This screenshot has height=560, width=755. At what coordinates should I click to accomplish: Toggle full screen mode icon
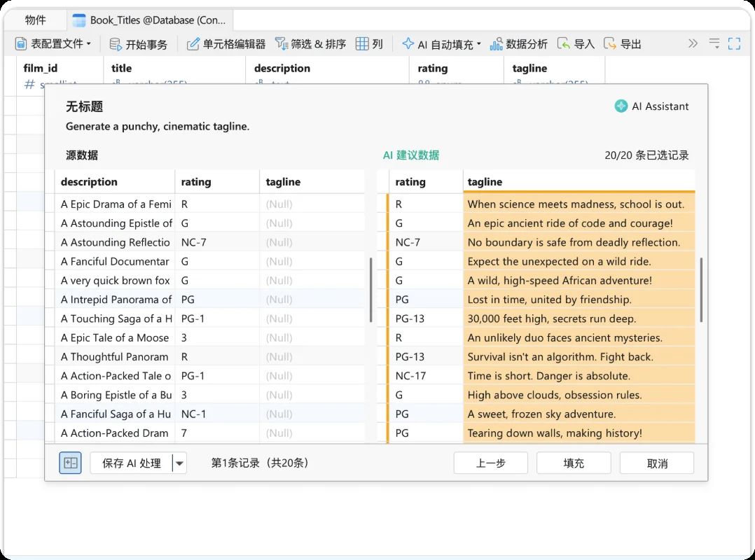coord(734,44)
